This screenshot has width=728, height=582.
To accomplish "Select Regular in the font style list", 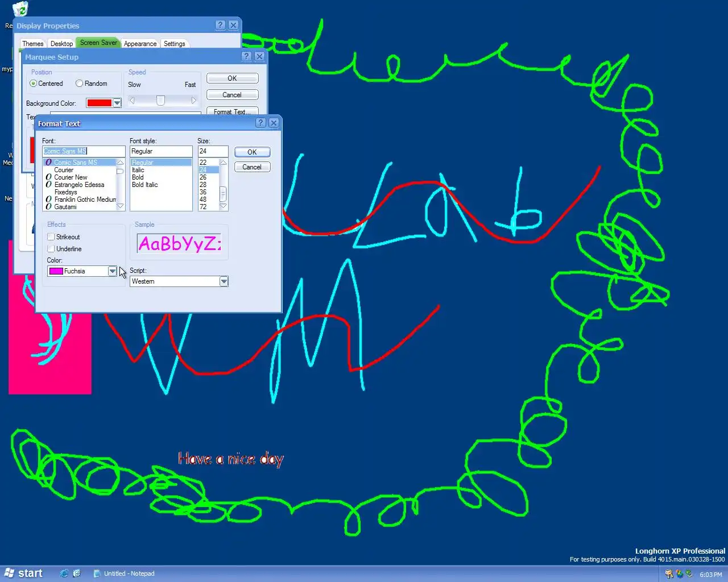I will 161,163.
